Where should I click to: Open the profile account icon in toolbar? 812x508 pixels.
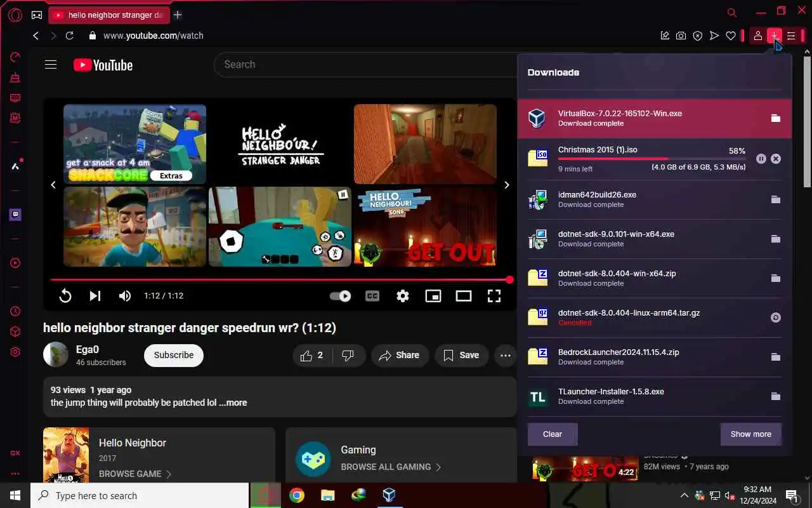pos(757,36)
